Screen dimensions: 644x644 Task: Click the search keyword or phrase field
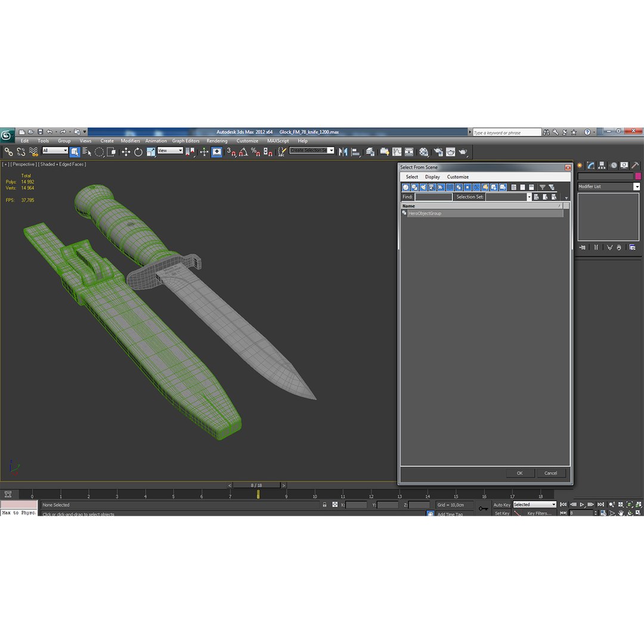[507, 132]
